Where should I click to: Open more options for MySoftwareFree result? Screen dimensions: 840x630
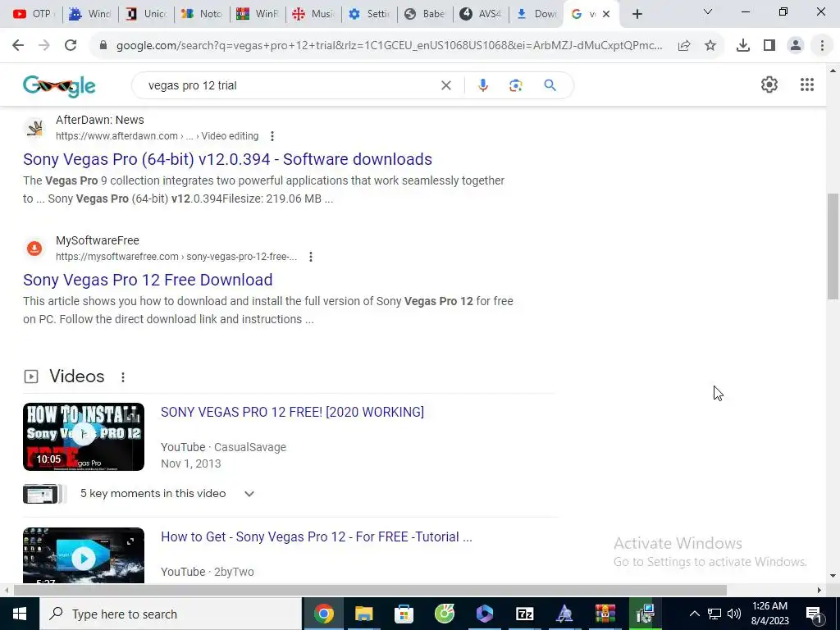click(311, 257)
